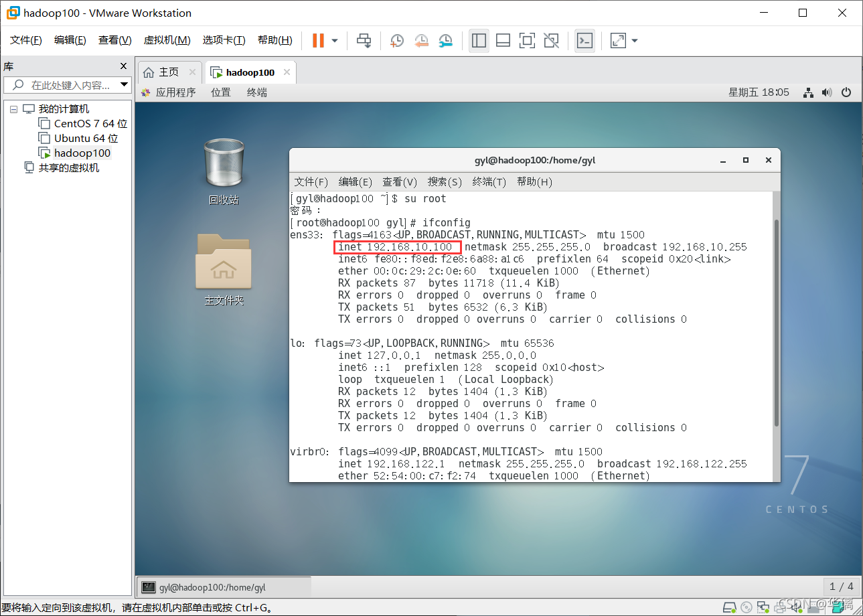Image resolution: width=863 pixels, height=616 pixels.
Task: Click the CD/DVD drive status bar icon
Action: pyautogui.click(x=747, y=607)
